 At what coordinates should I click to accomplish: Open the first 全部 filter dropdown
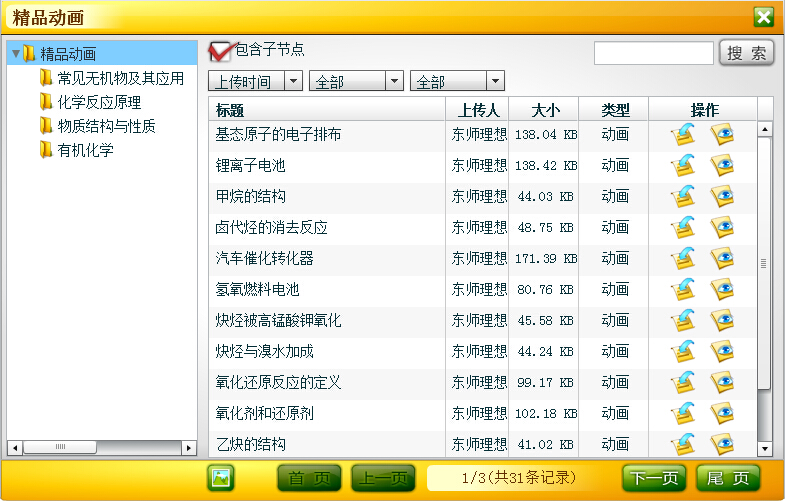point(394,82)
